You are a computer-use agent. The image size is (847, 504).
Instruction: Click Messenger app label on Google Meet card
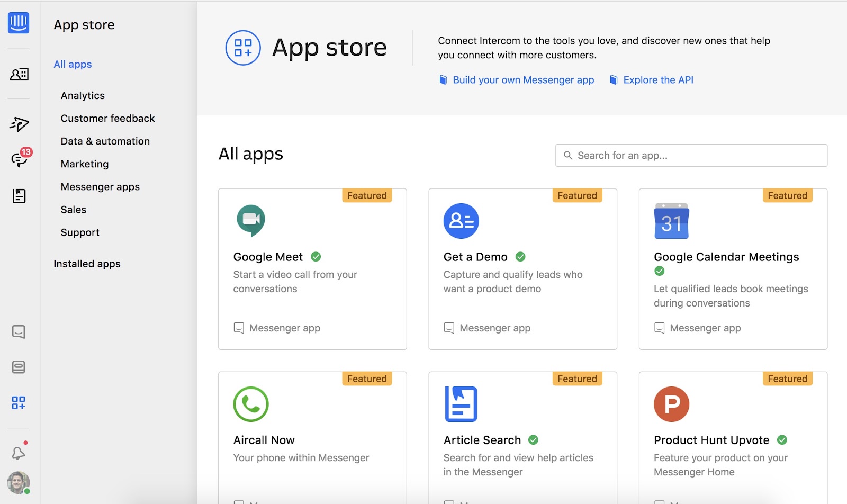285,328
